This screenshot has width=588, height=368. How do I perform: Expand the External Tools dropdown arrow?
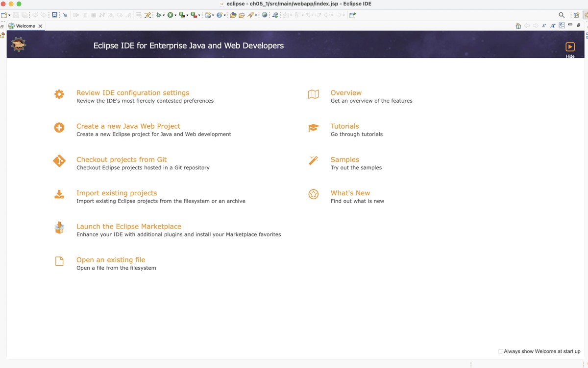coord(199,15)
